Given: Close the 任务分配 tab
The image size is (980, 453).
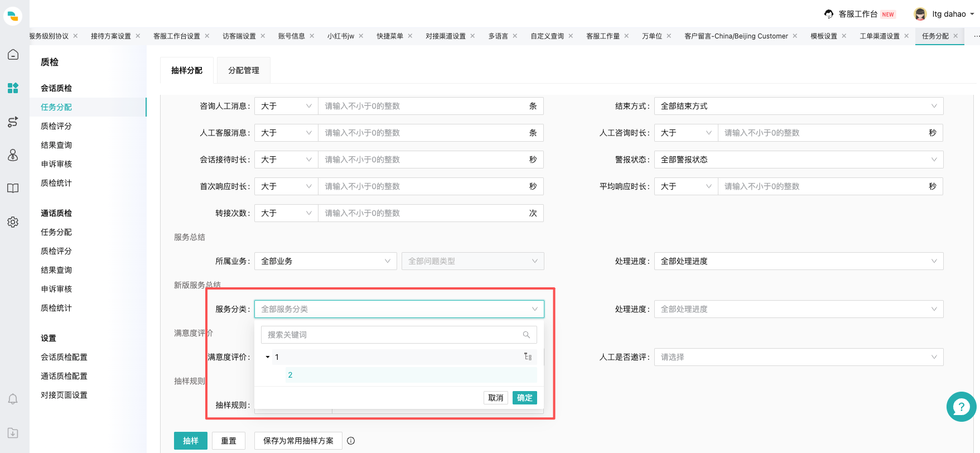Looking at the screenshot, I should [955, 36].
